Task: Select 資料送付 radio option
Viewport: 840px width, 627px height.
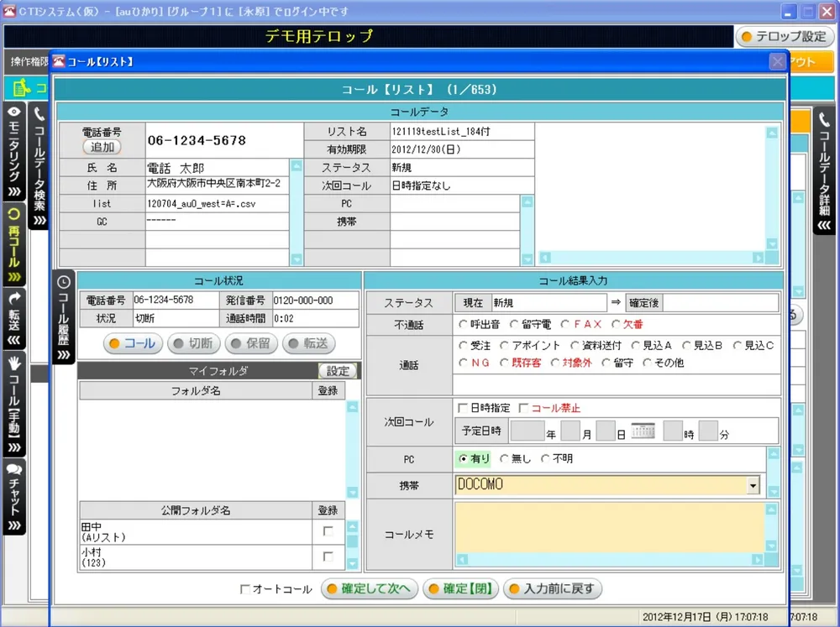Action: tap(575, 345)
